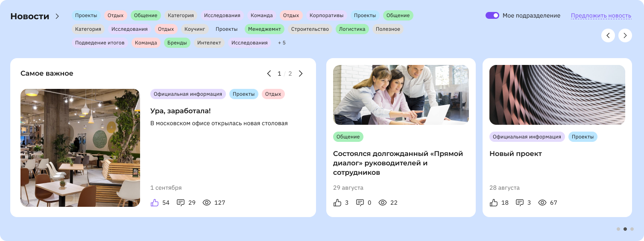644x241 pixels.
Task: Click the abstract architecture image thumbnail
Action: 557,95
